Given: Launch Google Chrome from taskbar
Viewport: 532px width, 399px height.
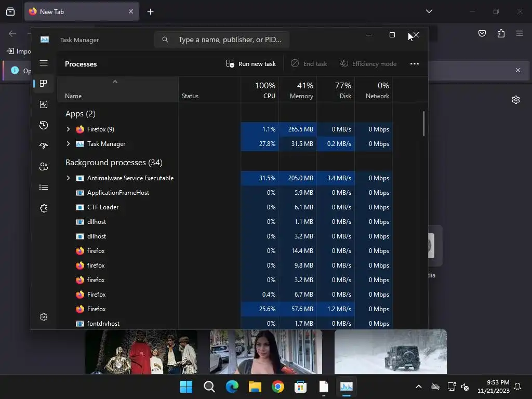Looking at the screenshot, I should pyautogui.click(x=278, y=387).
